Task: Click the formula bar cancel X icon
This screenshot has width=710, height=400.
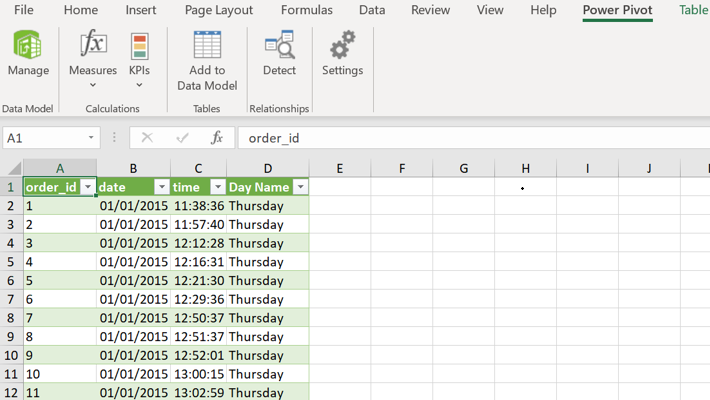Action: [x=147, y=138]
